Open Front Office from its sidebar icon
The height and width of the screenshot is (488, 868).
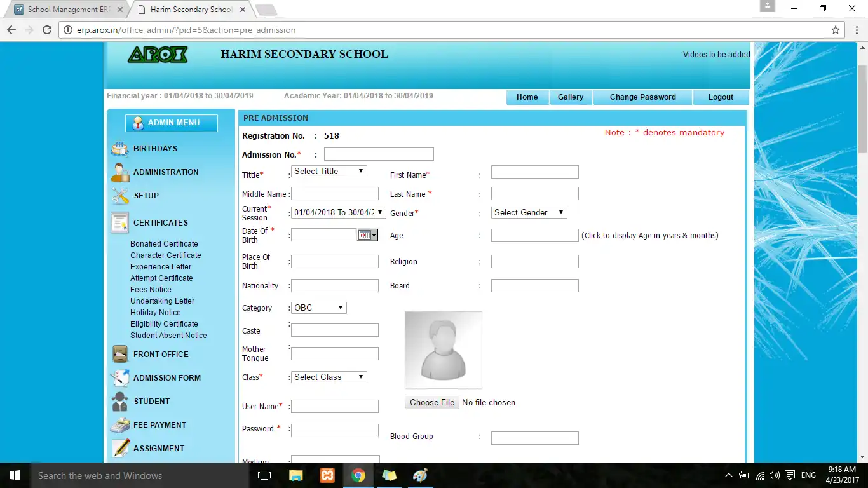[120, 354]
